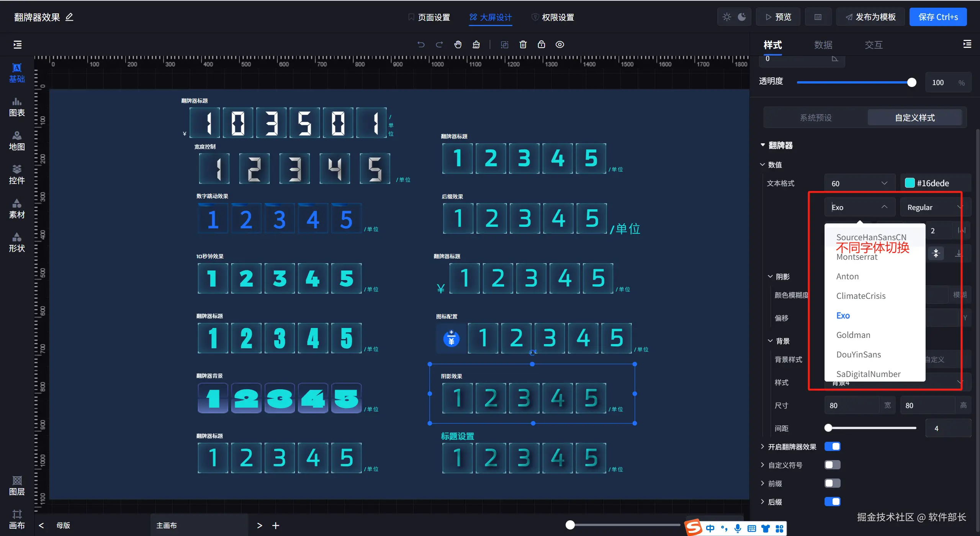Open the Regular font weight dropdown
Image resolution: width=980 pixels, height=536 pixels.
coord(934,207)
